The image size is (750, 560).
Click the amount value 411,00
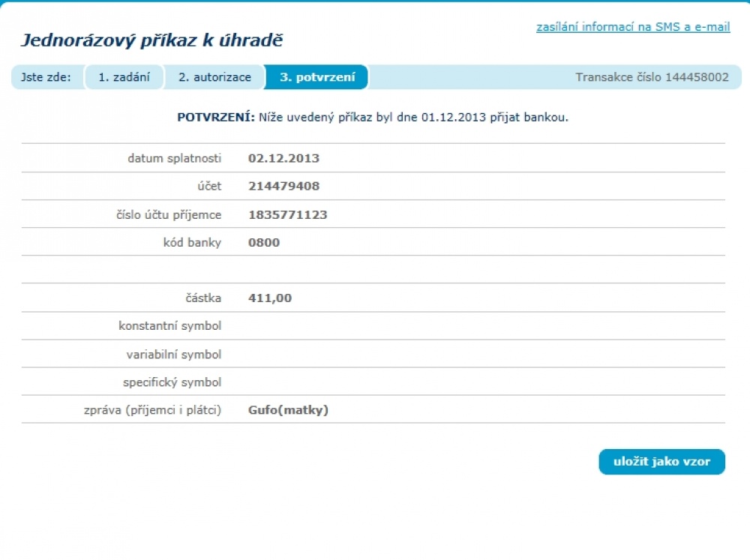click(x=270, y=298)
